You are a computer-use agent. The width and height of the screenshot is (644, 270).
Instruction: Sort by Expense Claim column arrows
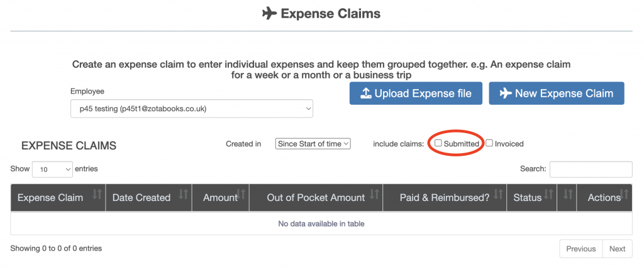point(97,195)
